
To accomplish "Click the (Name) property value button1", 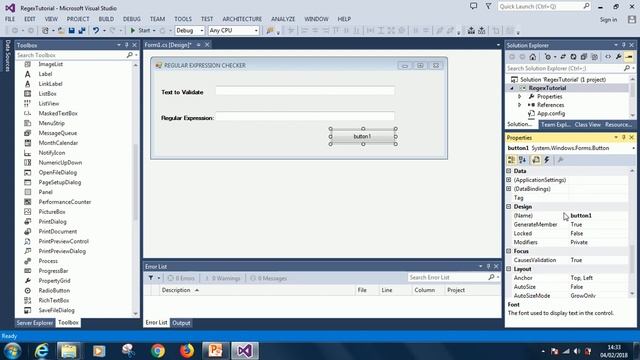I will point(581,216).
